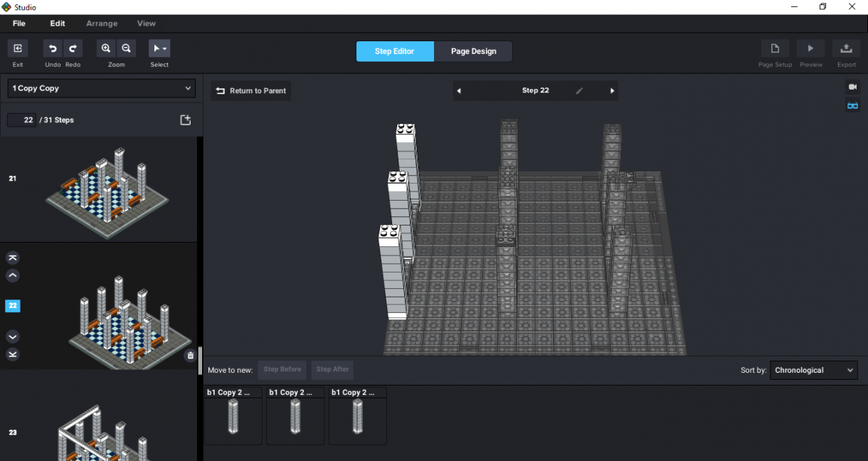Open the Edit menu
Viewport: 868px width, 461px height.
coord(58,23)
